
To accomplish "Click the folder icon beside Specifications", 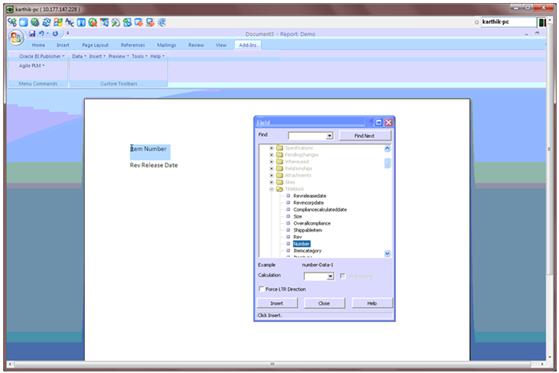I will tap(280, 148).
